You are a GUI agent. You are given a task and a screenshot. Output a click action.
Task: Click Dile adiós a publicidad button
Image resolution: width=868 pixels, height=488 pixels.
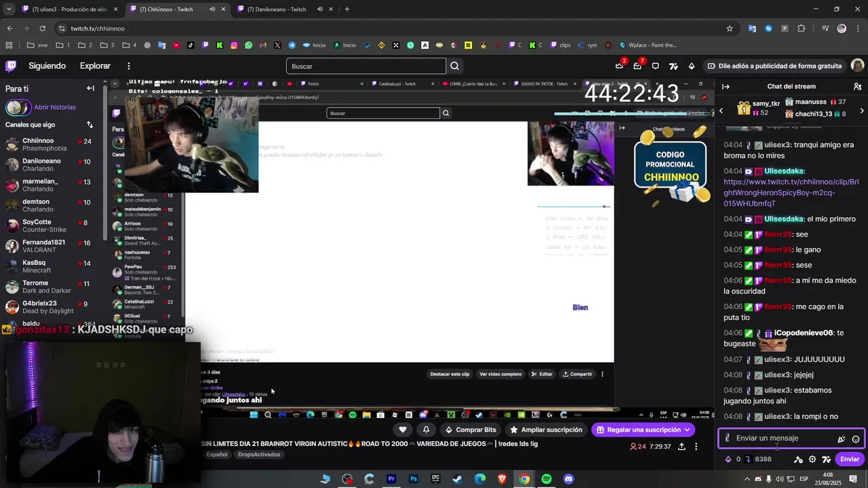coord(774,66)
